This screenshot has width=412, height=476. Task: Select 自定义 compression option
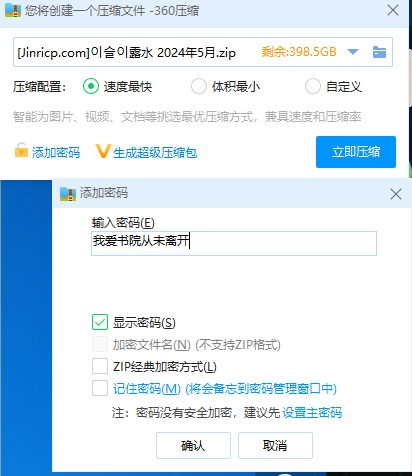point(313,86)
